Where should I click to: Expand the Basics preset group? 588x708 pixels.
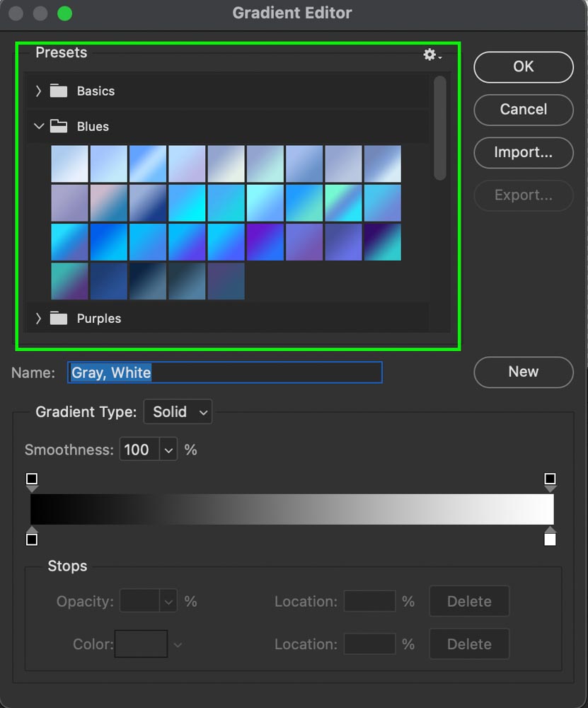coord(38,91)
